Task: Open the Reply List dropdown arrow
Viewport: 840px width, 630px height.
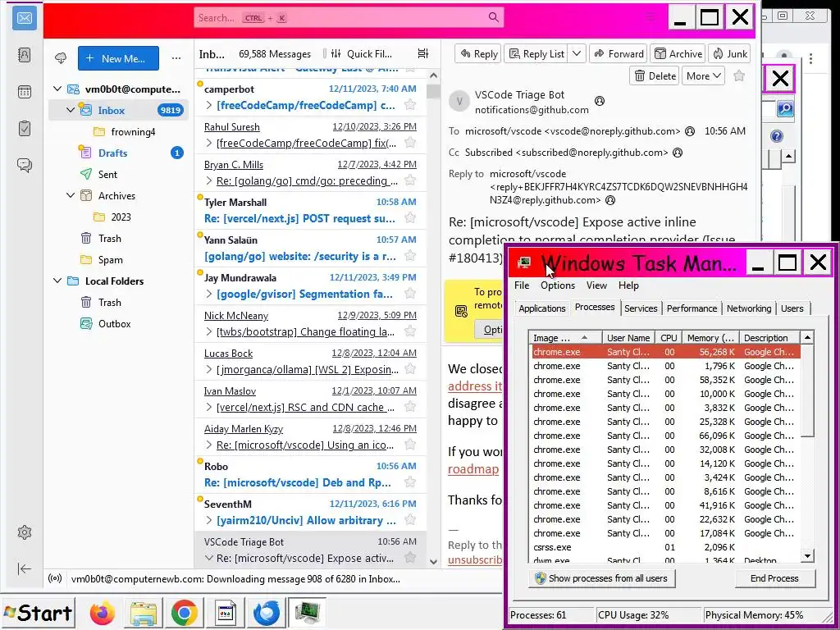Action: pyautogui.click(x=577, y=53)
